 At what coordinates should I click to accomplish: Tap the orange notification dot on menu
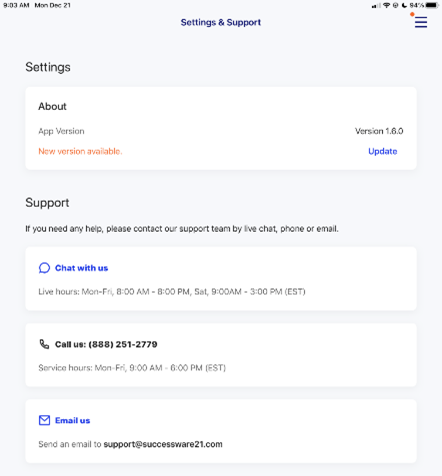pos(412,14)
